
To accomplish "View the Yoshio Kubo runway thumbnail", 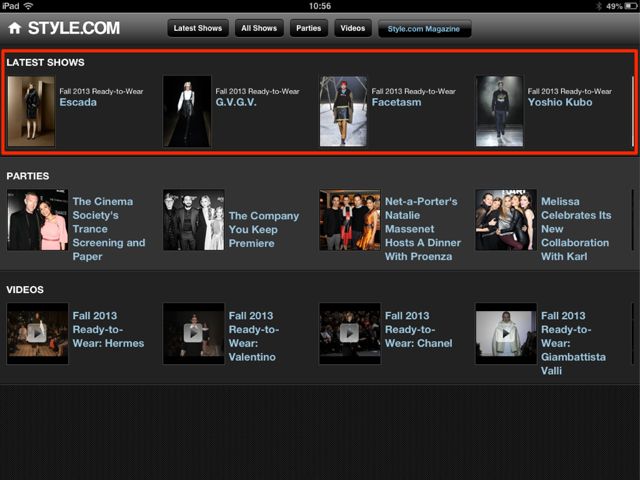I will (x=499, y=111).
